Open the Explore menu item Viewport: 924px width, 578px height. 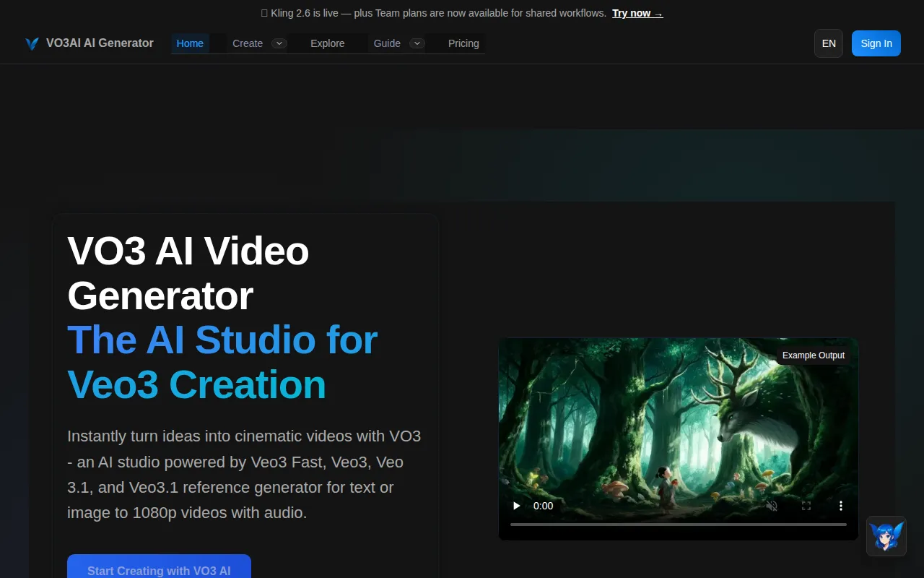328,43
